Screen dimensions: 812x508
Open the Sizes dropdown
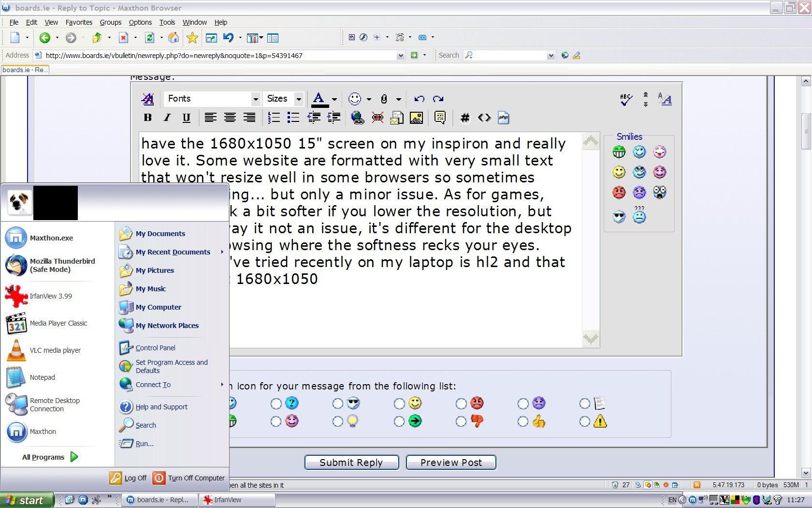coord(299,99)
